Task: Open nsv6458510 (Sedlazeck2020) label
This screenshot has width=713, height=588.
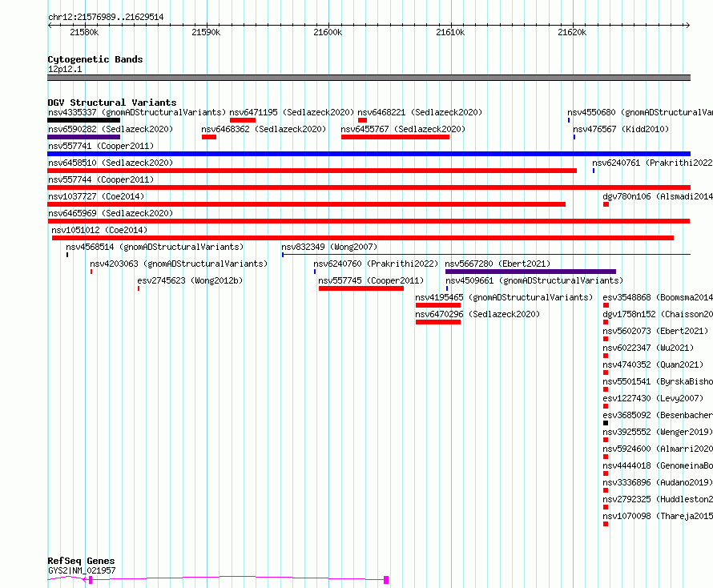Action: 111,163
